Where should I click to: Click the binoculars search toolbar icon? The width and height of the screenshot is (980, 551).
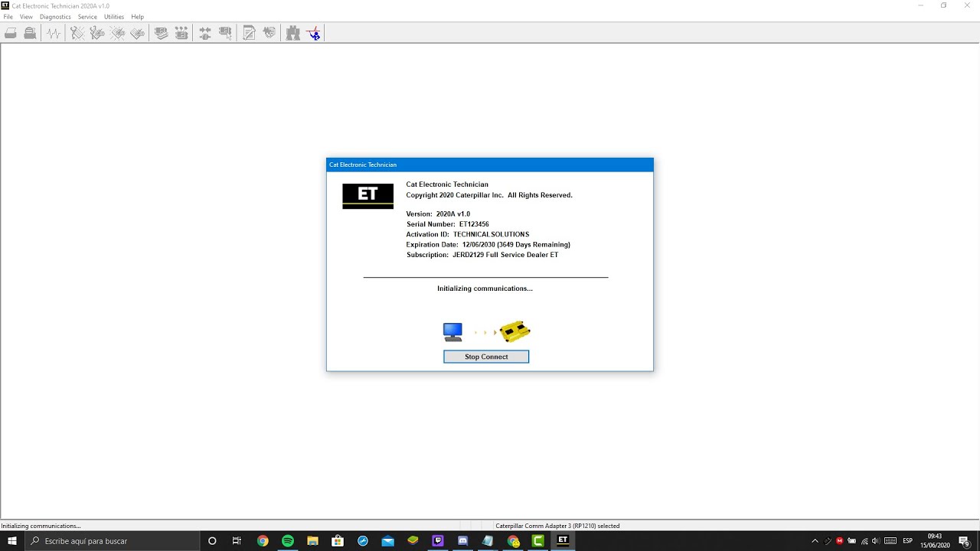click(293, 33)
